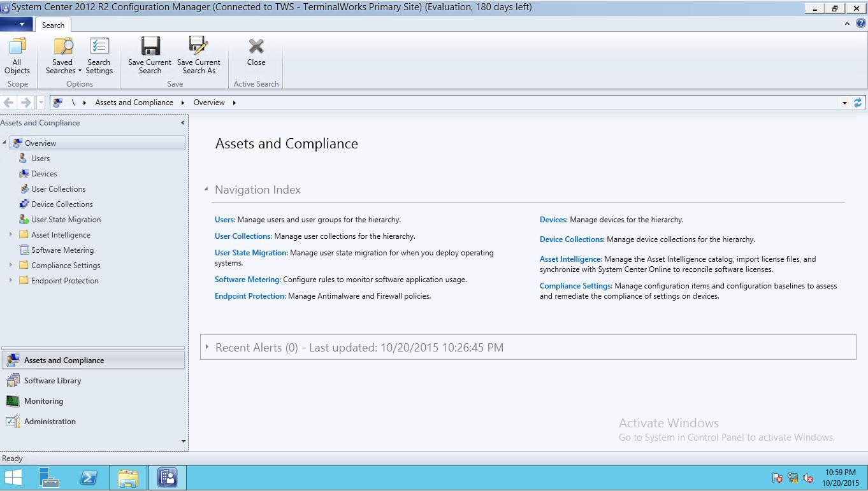This screenshot has width=868, height=491.
Task: Select the Search ribbon tab
Action: [x=53, y=25]
